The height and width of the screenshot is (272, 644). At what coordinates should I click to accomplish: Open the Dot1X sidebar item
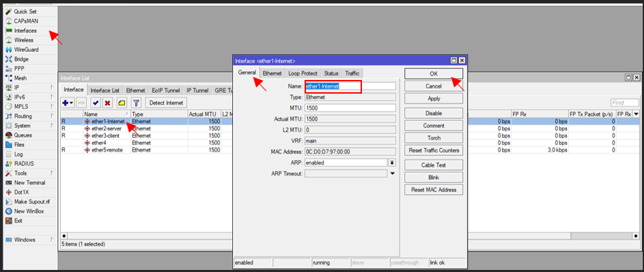coord(21,192)
